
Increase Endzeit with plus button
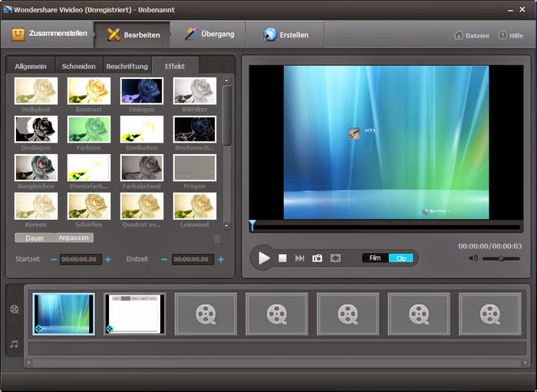point(221,259)
